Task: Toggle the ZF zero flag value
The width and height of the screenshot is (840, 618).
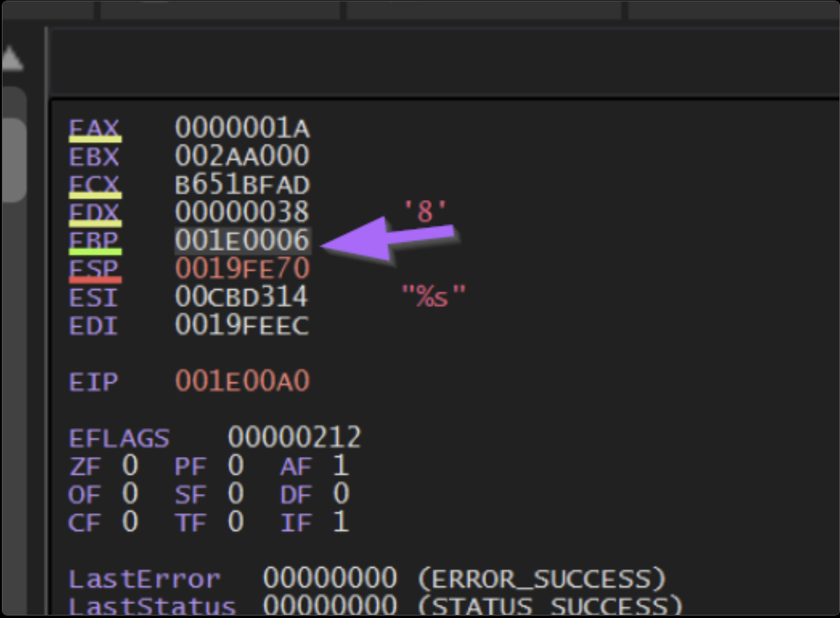Action: coord(130,466)
